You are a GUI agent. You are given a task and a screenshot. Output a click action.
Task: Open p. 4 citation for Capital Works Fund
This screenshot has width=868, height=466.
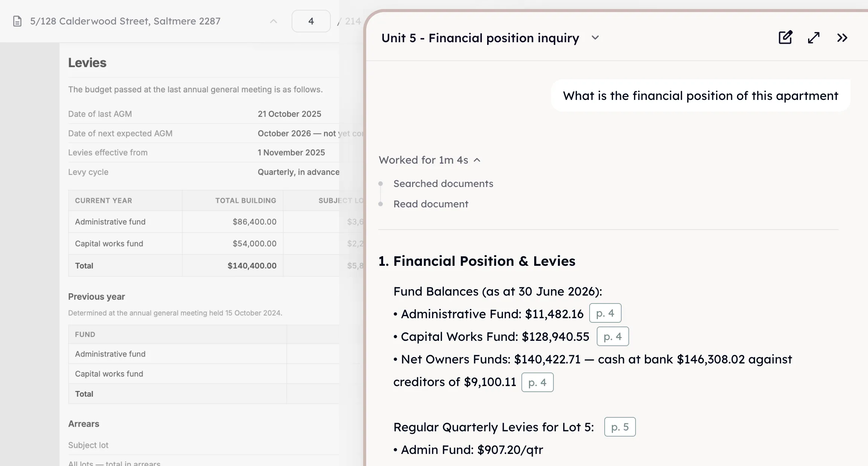613,336
